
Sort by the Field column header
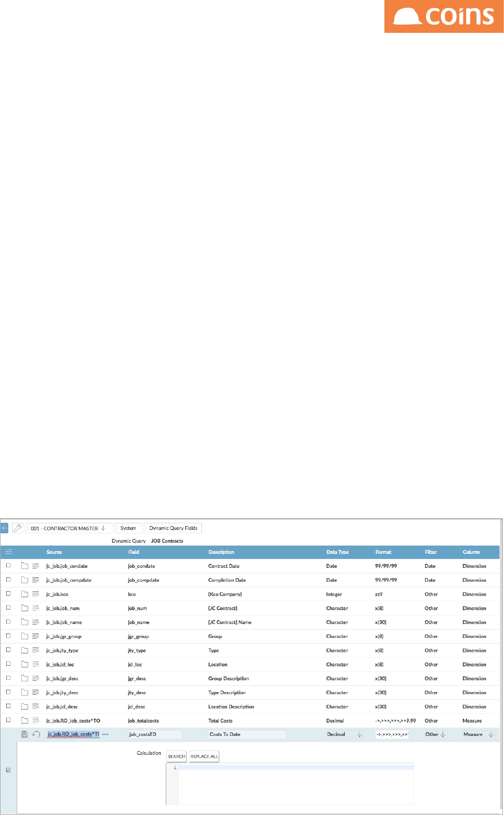point(134,552)
